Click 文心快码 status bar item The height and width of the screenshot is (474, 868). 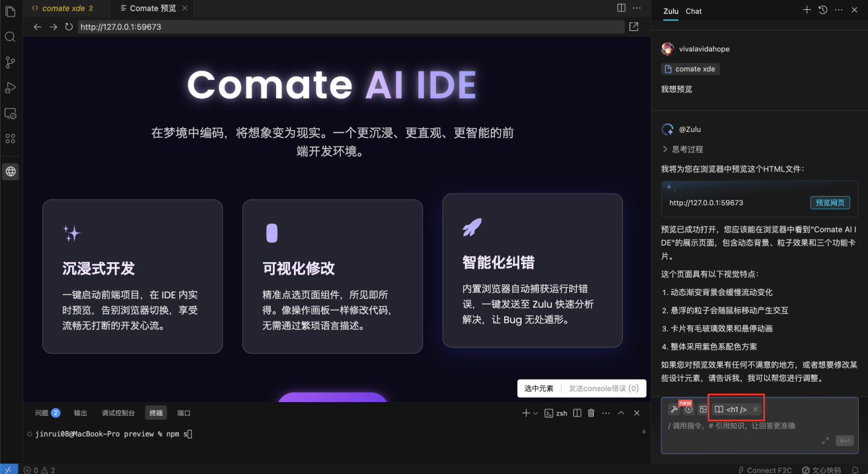[822, 470]
